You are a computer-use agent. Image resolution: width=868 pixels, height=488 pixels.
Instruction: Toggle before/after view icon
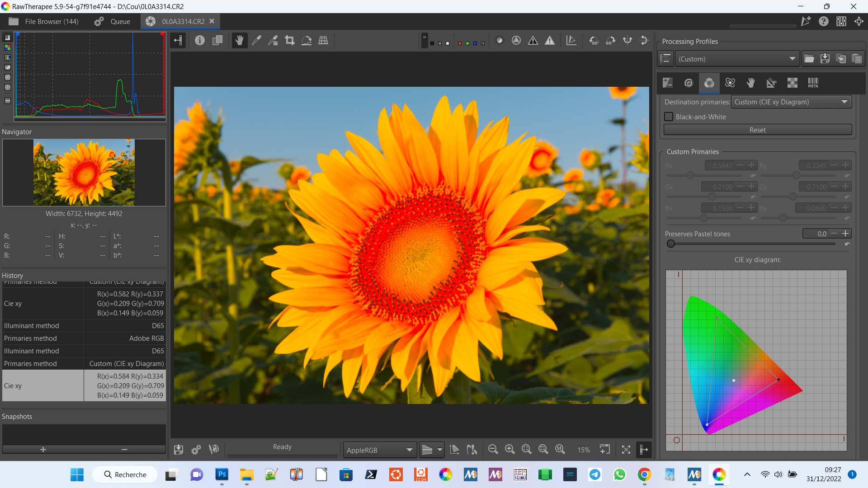tap(217, 41)
